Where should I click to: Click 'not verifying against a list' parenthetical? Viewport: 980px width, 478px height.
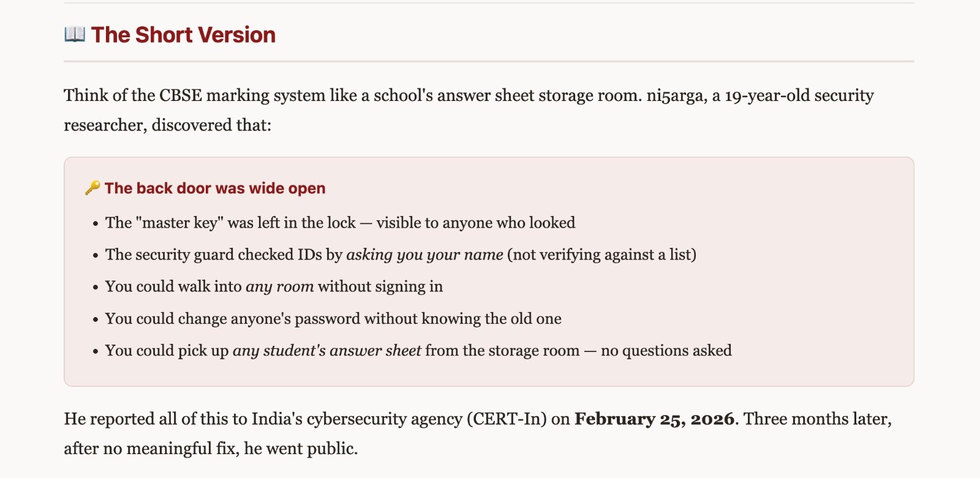tap(601, 255)
